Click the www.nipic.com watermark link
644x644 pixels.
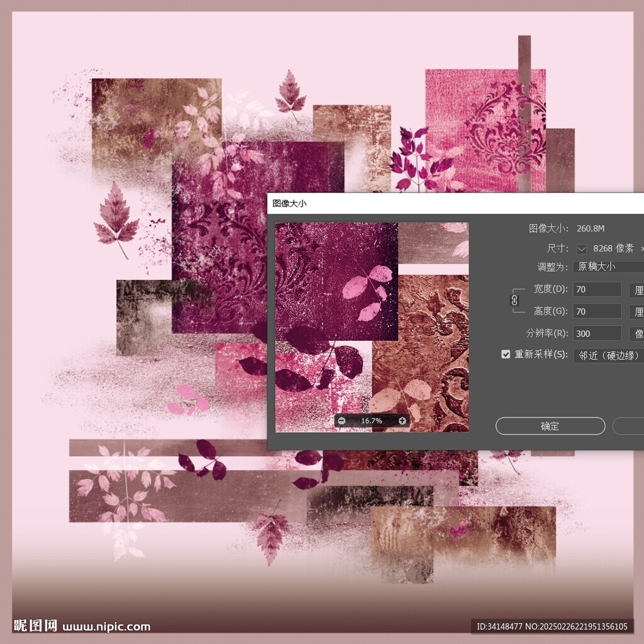tap(106, 626)
